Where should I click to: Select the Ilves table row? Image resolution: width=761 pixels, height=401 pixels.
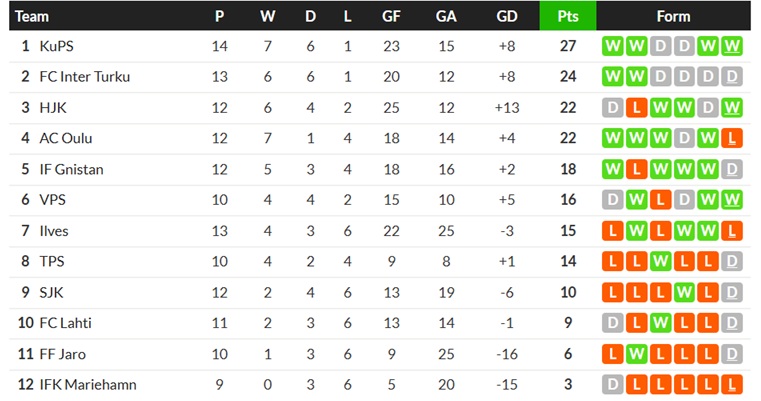[380, 231]
